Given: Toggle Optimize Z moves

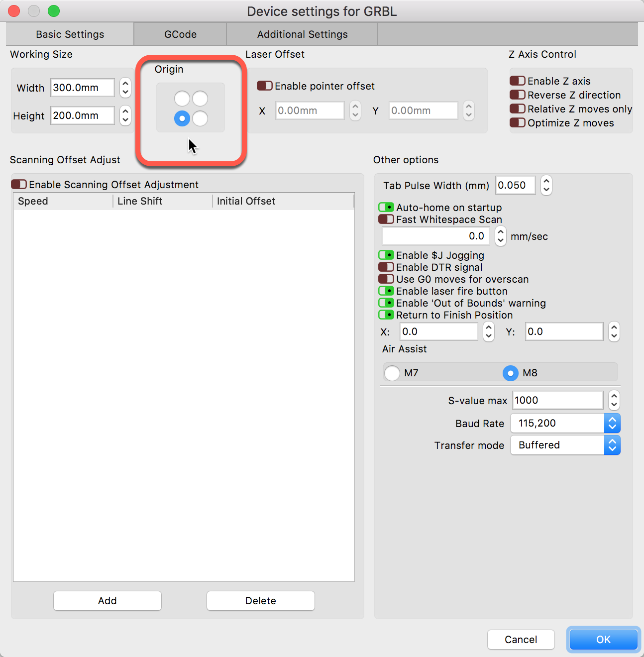Looking at the screenshot, I should tap(518, 122).
